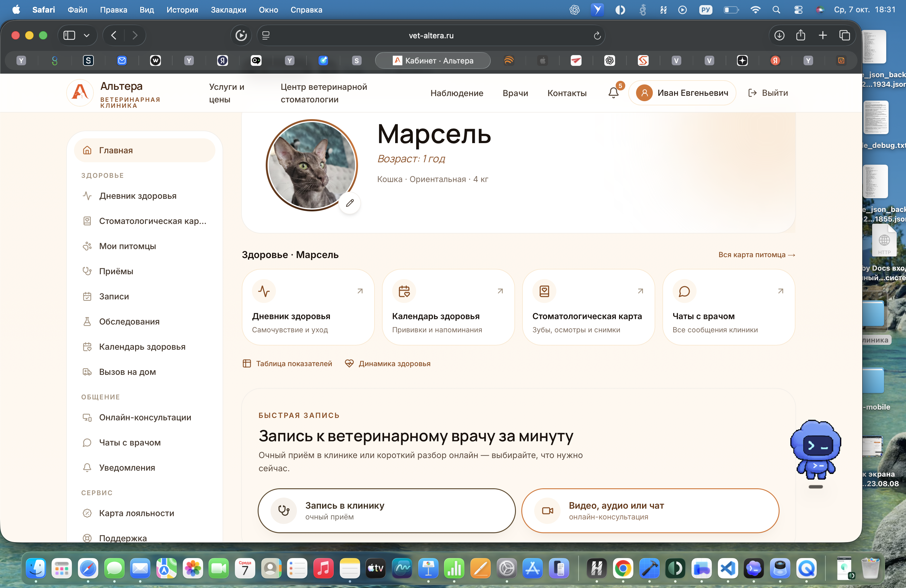Viewport: 906px width, 588px height.
Task: Select Приёмы in sidebar
Action: pos(145,271)
